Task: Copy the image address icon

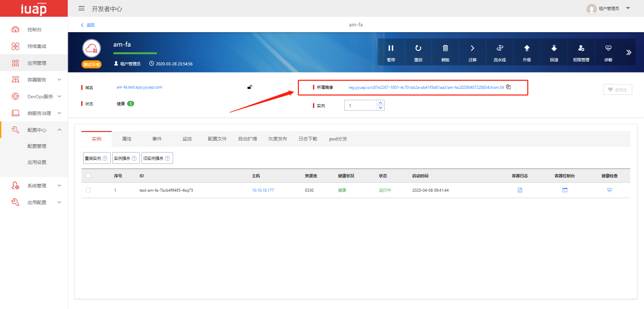Action: pyautogui.click(x=508, y=87)
